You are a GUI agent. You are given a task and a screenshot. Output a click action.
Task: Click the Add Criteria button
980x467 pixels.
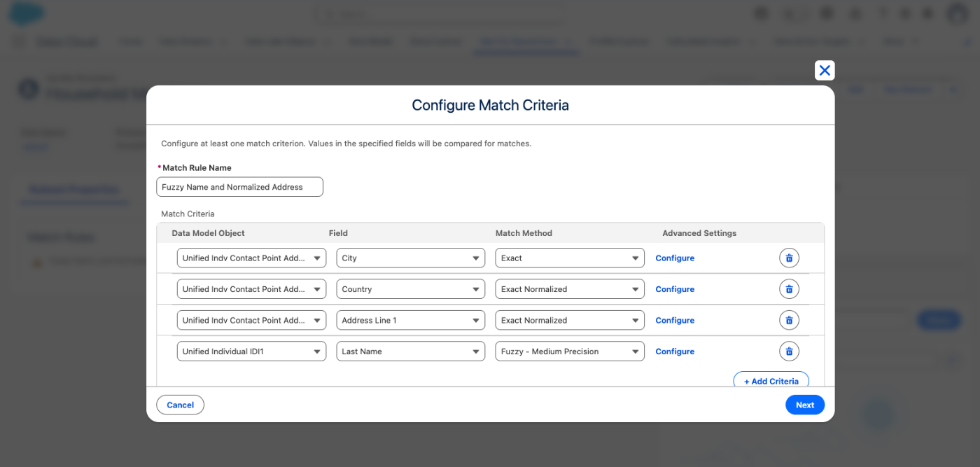point(771,381)
